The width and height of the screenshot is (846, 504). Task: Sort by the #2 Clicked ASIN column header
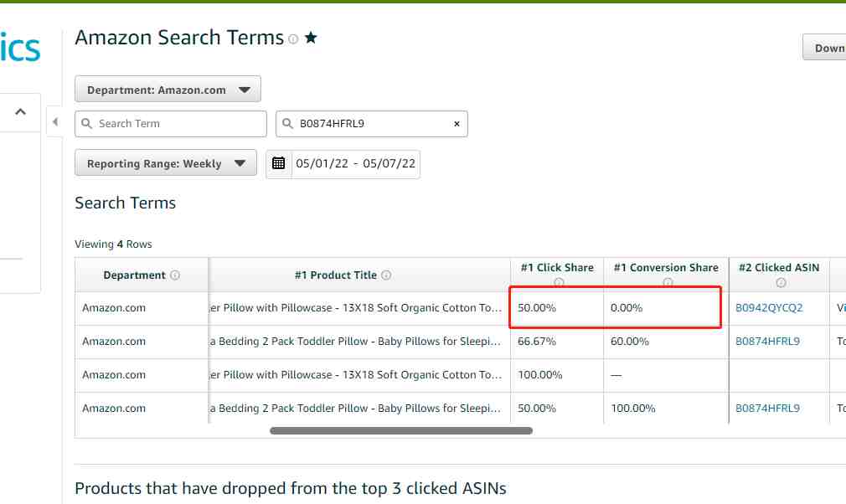(x=779, y=268)
